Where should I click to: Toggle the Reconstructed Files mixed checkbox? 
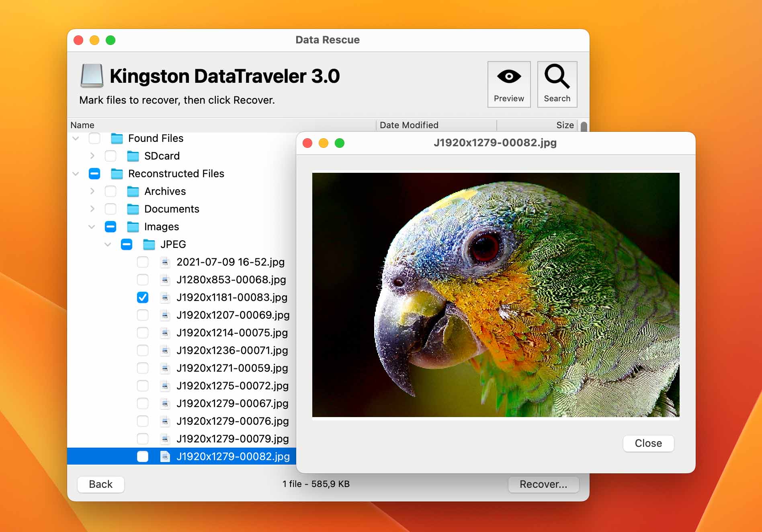[x=94, y=174]
